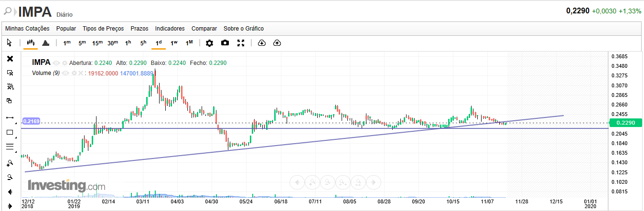This screenshot has width=644, height=211.
Task: Click the Comparar menu item
Action: click(x=204, y=29)
